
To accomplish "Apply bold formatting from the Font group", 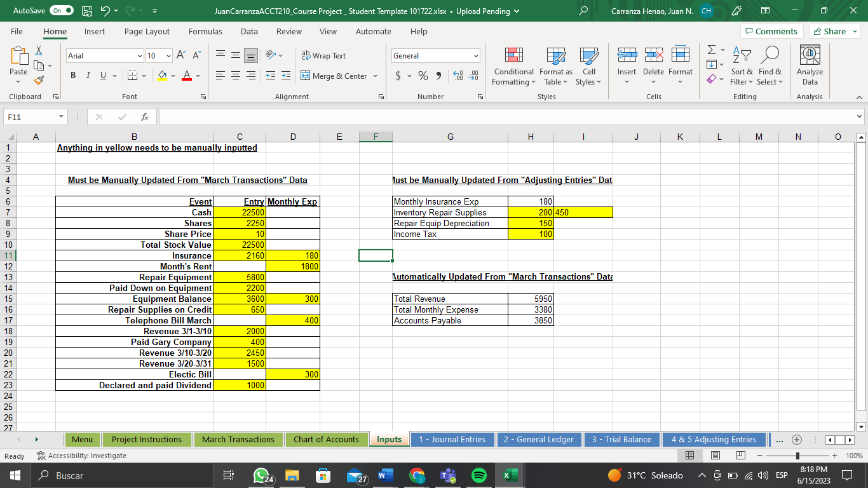I will pos(72,75).
